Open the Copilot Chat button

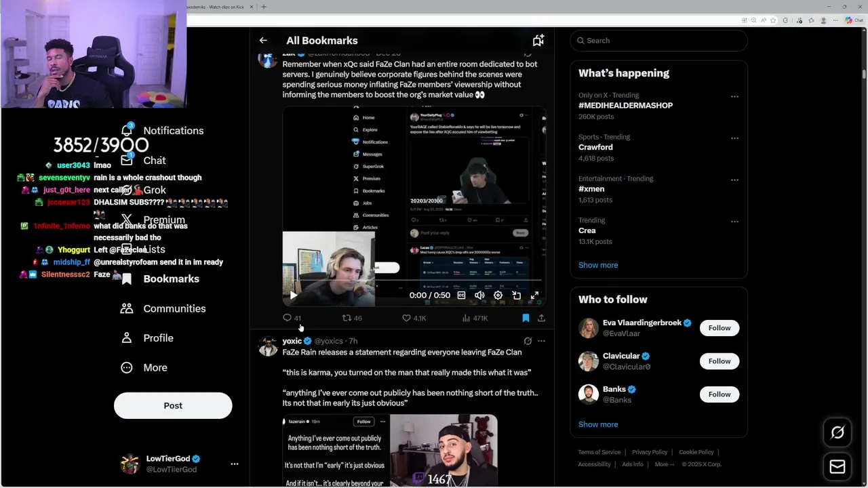pos(854,20)
